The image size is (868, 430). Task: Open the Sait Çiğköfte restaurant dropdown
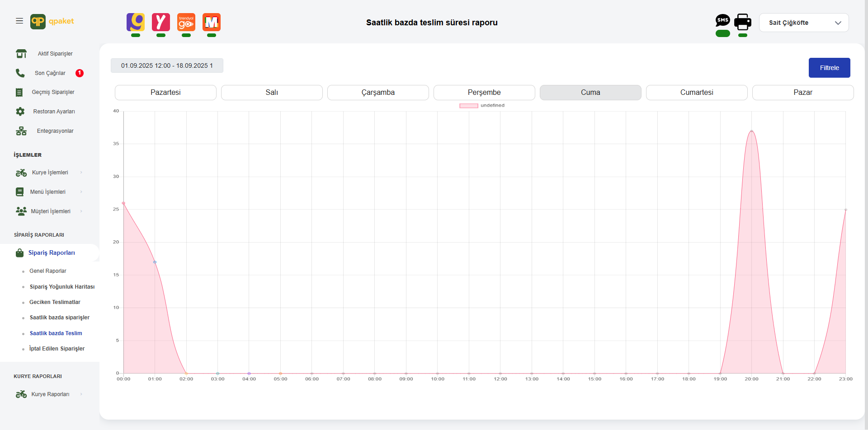coord(803,23)
